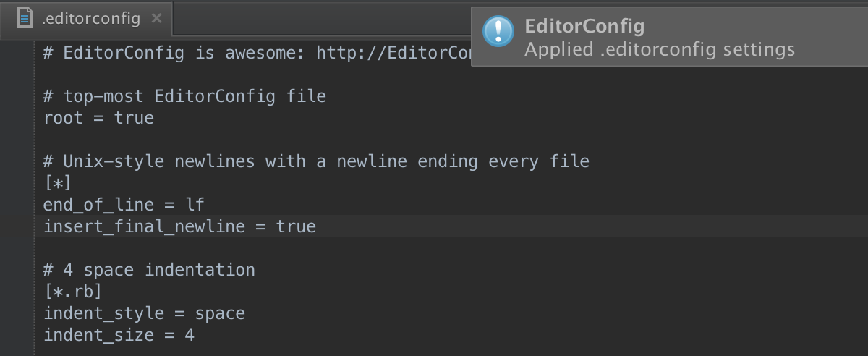The width and height of the screenshot is (868, 356).
Task: Click the EditorConfig notification title
Action: [584, 27]
